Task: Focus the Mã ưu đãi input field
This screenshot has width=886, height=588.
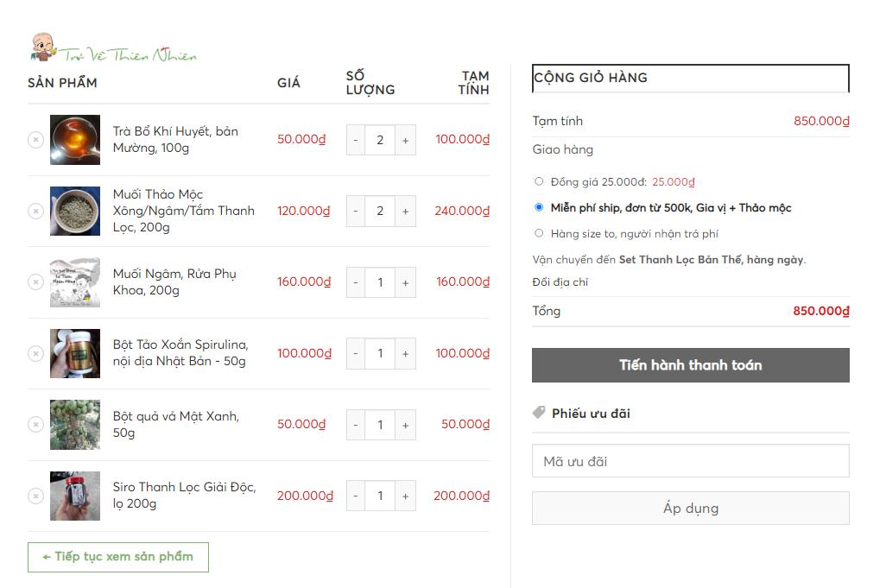Action: 691,461
